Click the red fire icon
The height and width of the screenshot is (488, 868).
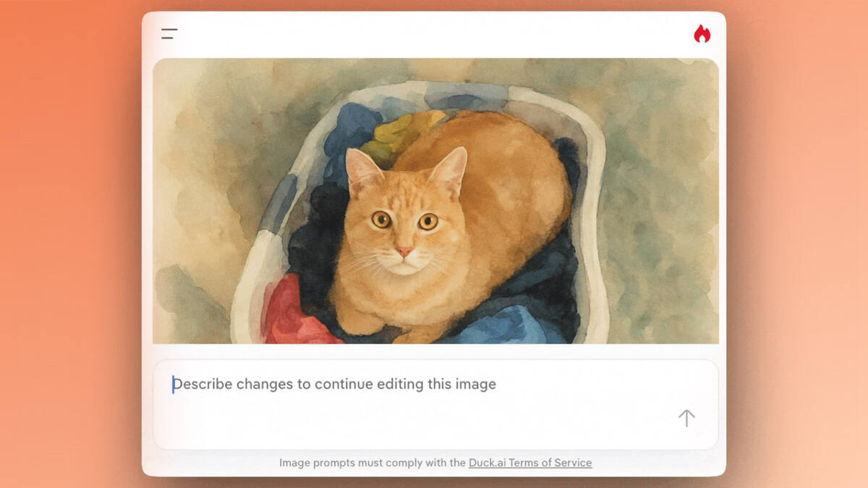click(x=702, y=34)
